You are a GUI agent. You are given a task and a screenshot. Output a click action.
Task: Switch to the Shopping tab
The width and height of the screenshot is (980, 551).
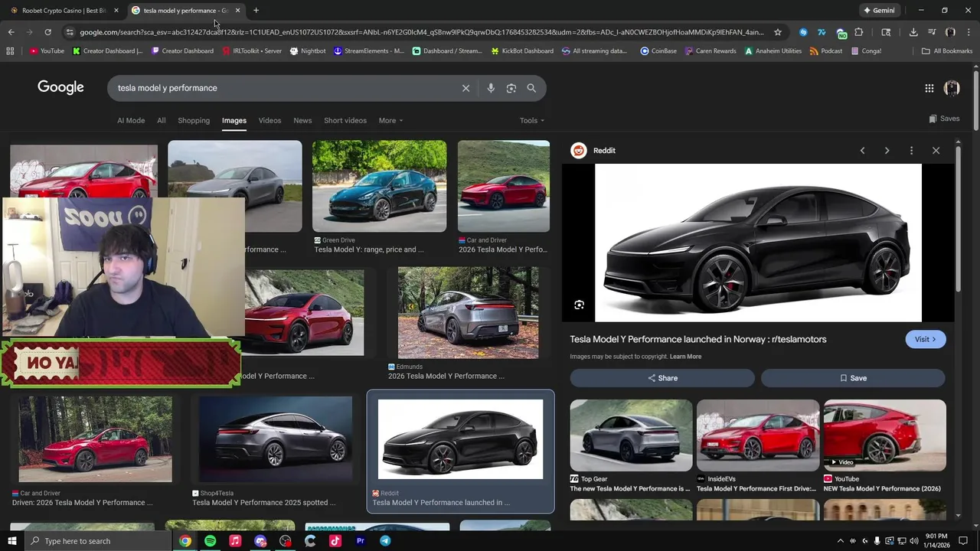[x=194, y=120]
